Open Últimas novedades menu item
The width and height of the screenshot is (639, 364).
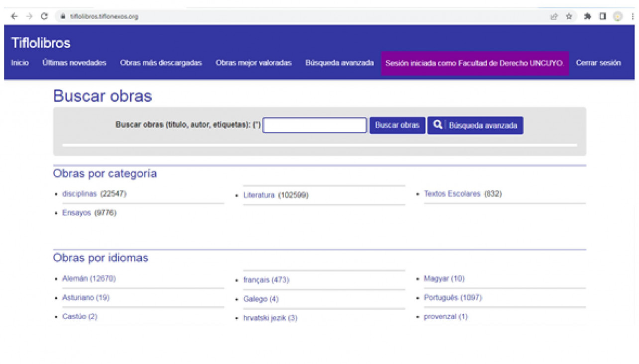(x=74, y=63)
